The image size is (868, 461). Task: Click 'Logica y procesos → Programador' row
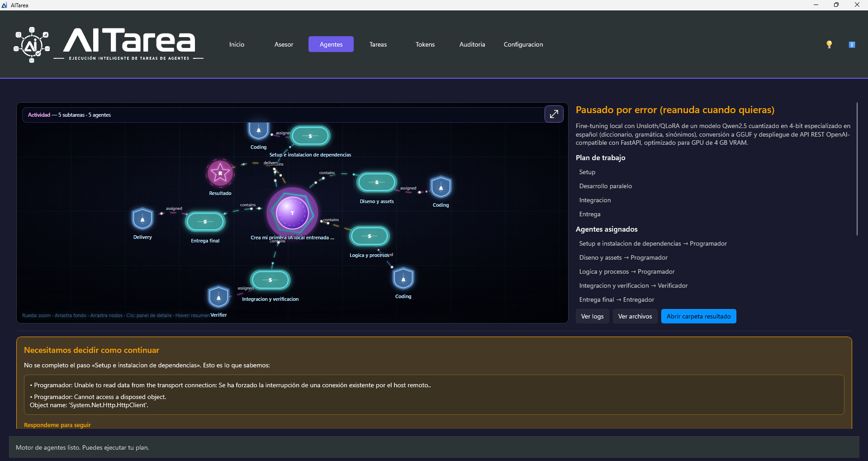627,271
